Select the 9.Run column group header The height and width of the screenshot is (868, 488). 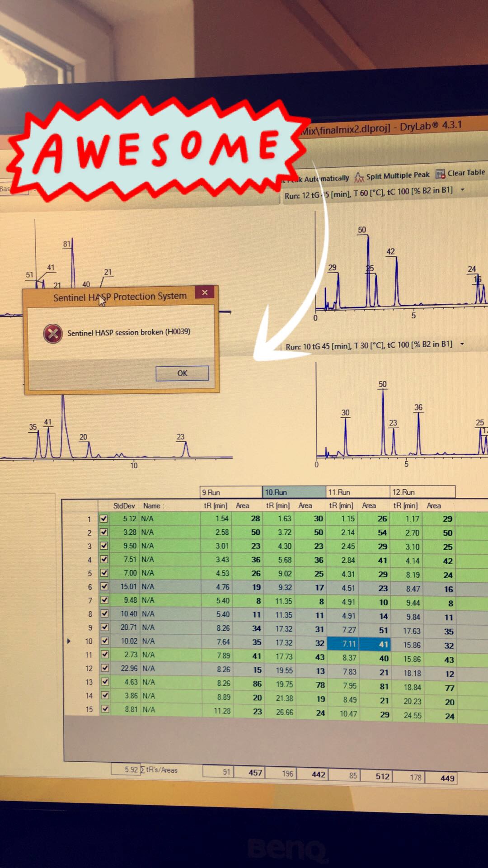(x=231, y=492)
